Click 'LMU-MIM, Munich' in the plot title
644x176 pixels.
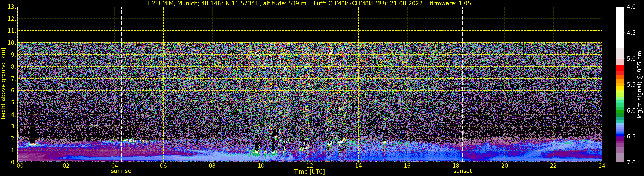pyautogui.click(x=173, y=3)
